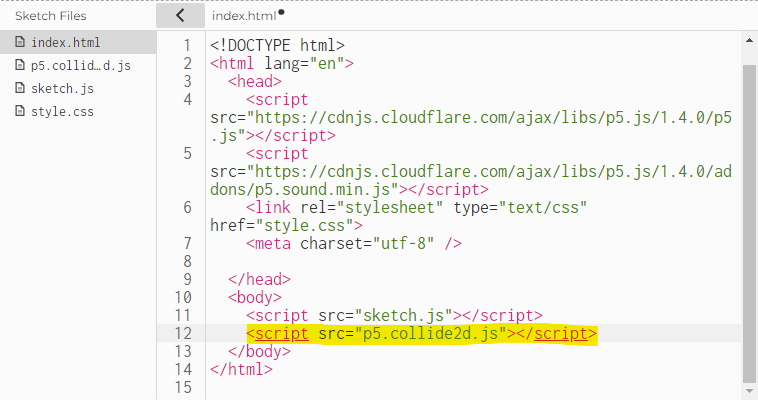
Task: Click line number 1 in the gutter
Action: [187, 45]
